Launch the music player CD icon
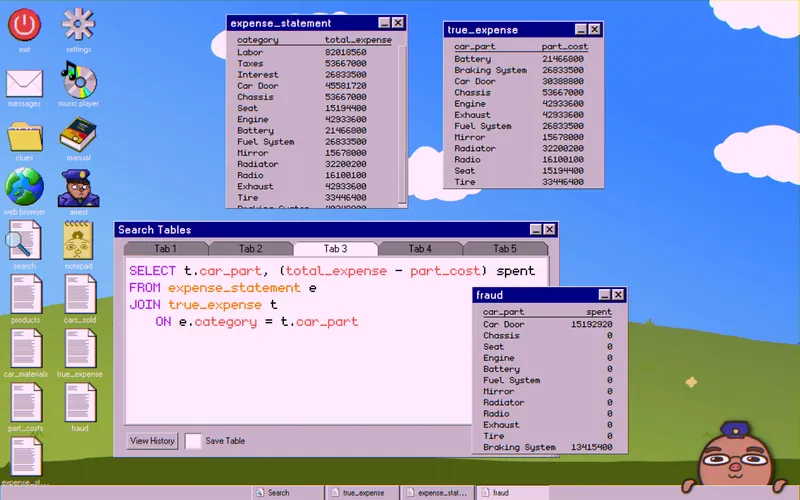Screen dimensions: 800x500 [78, 80]
